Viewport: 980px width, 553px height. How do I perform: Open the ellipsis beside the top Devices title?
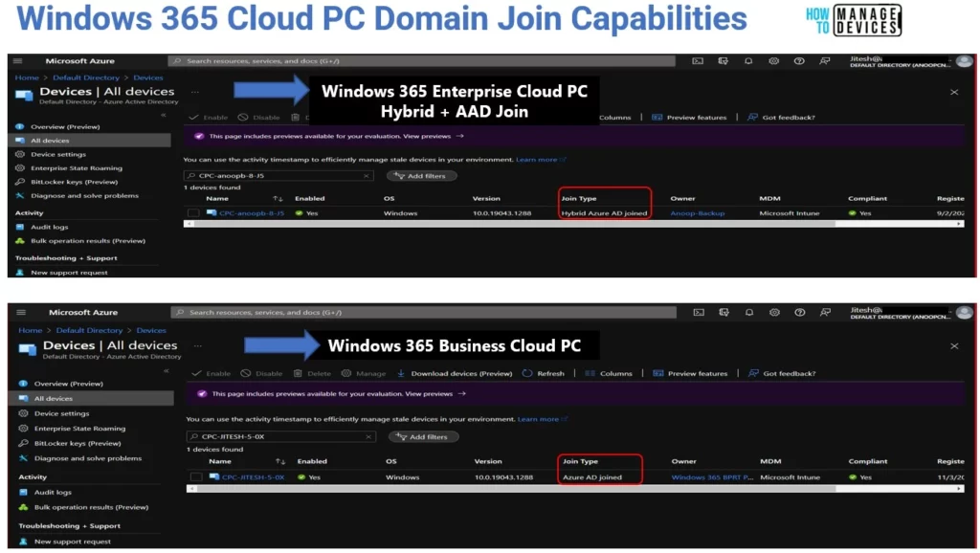(x=195, y=93)
